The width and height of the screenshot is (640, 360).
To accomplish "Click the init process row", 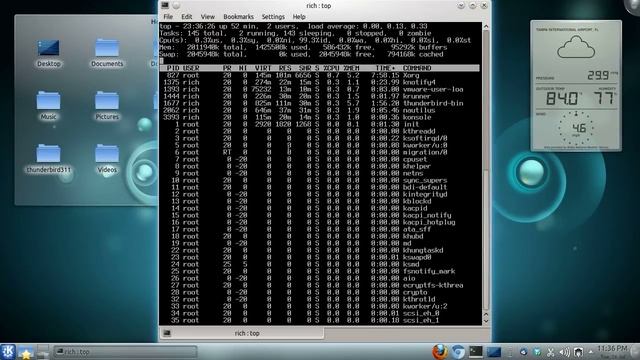I will pyautogui.click(x=319, y=124).
